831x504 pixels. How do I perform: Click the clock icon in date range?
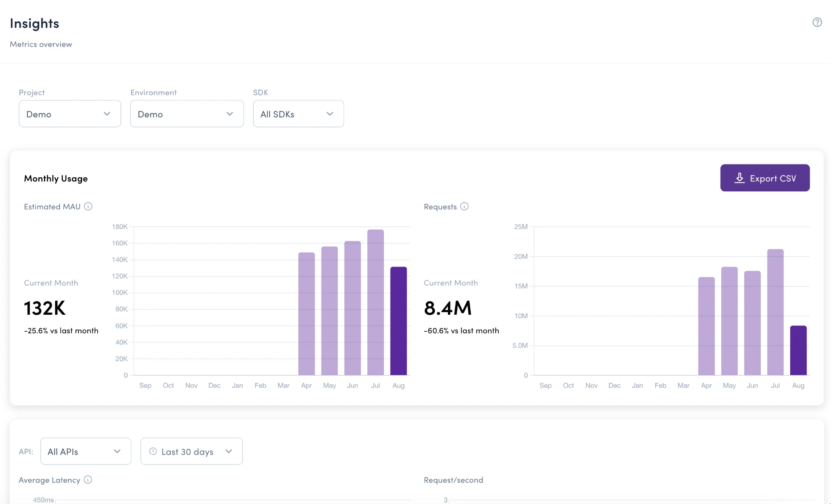coord(153,451)
